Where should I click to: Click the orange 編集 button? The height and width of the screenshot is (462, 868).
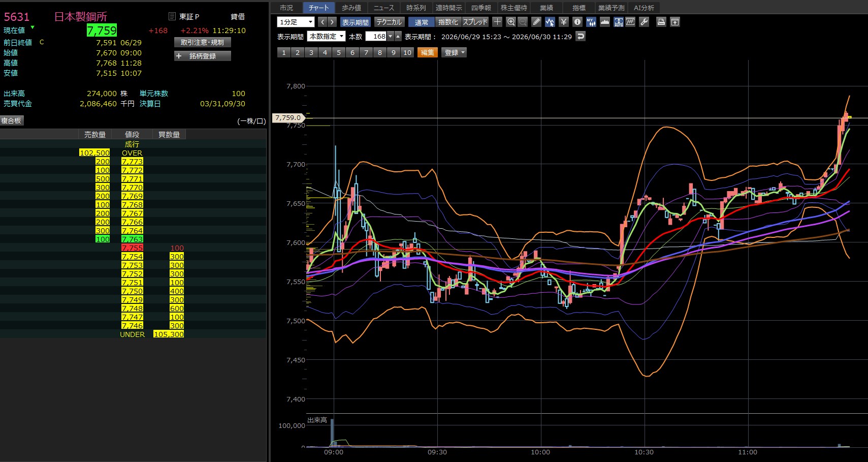point(428,52)
